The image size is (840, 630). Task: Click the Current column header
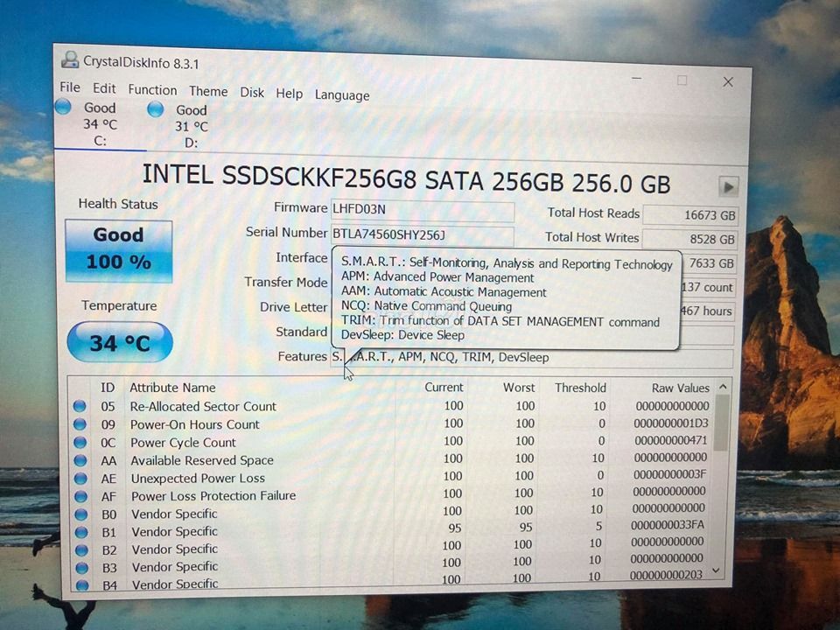(444, 388)
